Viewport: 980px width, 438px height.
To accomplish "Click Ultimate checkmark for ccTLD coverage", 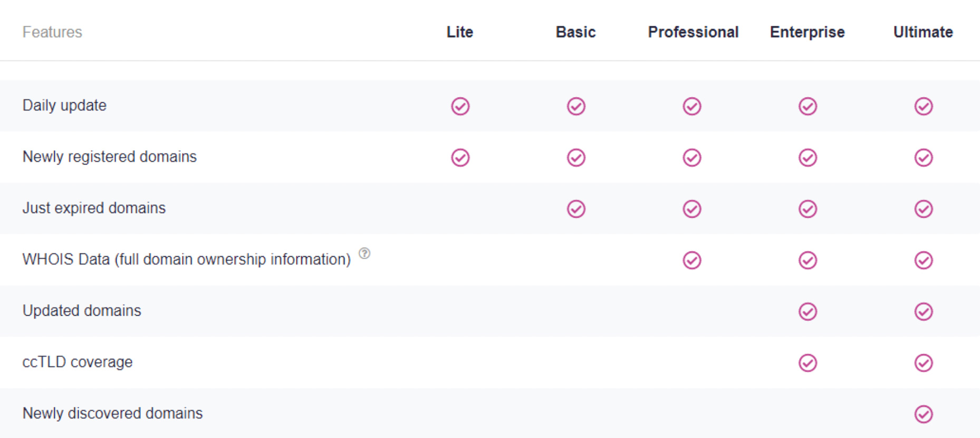I will coord(924,363).
